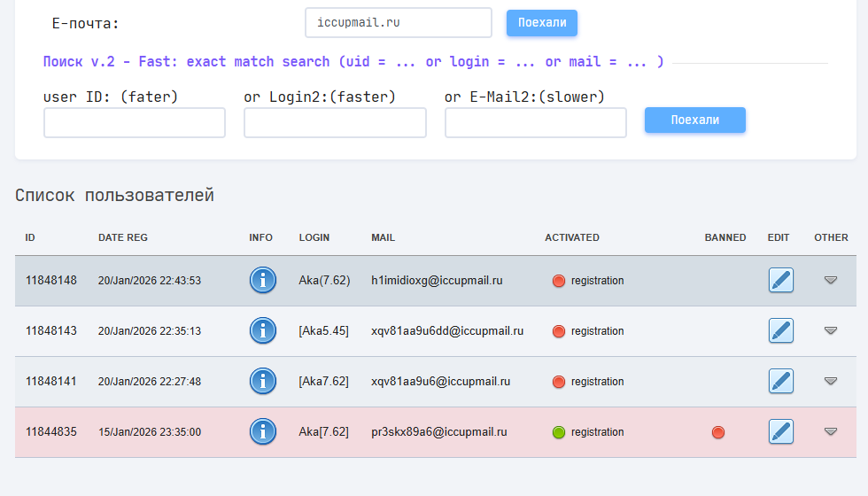Open other dropdown for user 11848141

pos(830,382)
